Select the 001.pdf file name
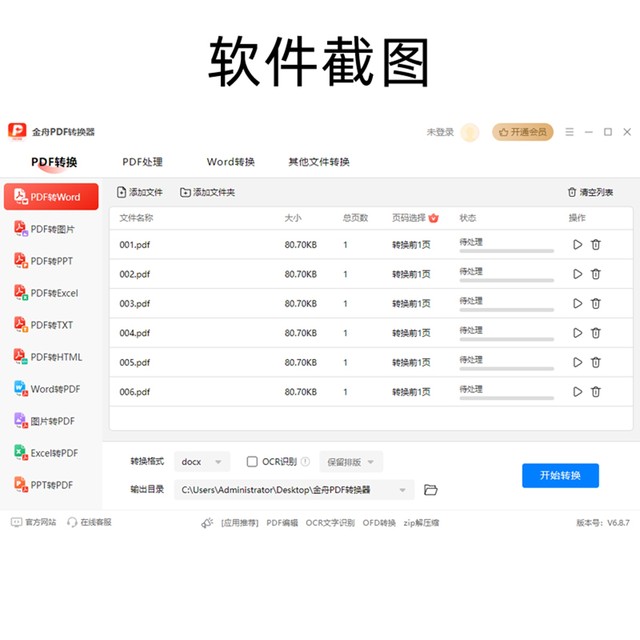Screen dimensions: 640x640 (x=135, y=245)
